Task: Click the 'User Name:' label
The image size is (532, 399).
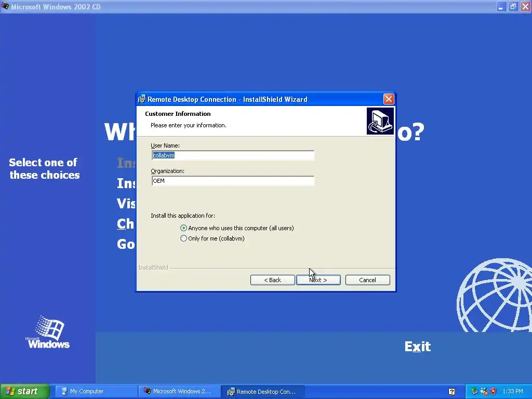Action: click(165, 145)
